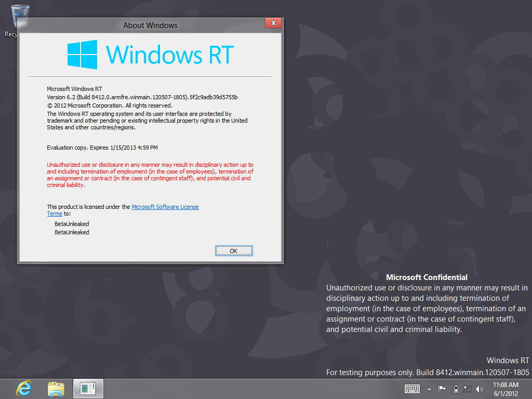Open the touch keyboard icon
The image size is (532, 399).
click(412, 389)
